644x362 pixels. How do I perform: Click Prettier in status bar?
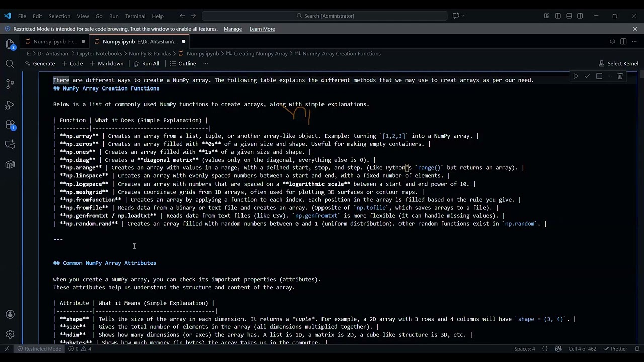615,349
